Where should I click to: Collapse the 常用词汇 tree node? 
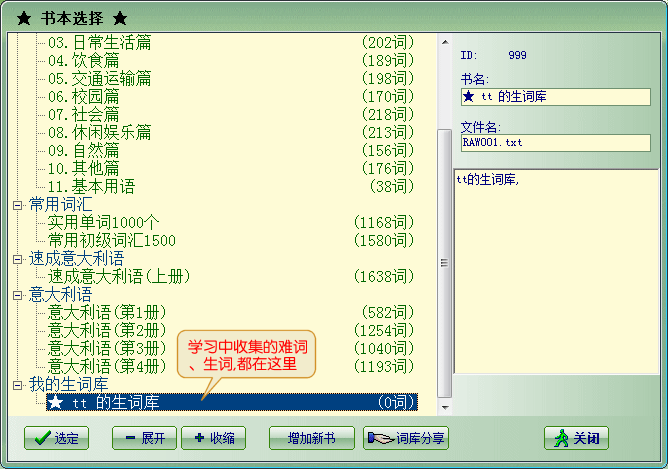coord(17,205)
